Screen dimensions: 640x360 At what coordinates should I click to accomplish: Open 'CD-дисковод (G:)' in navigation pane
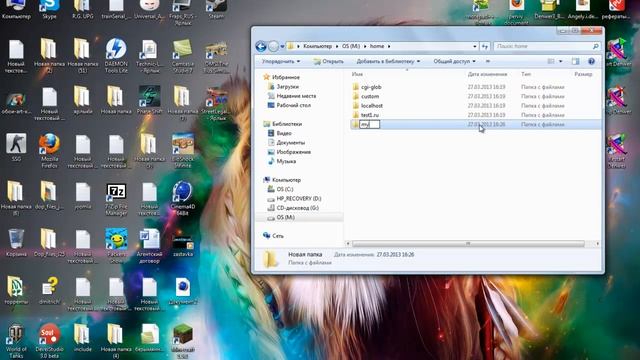[297, 208]
